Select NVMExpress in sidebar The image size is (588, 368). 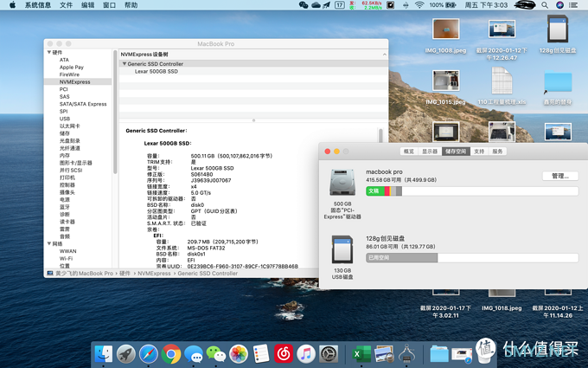point(74,81)
